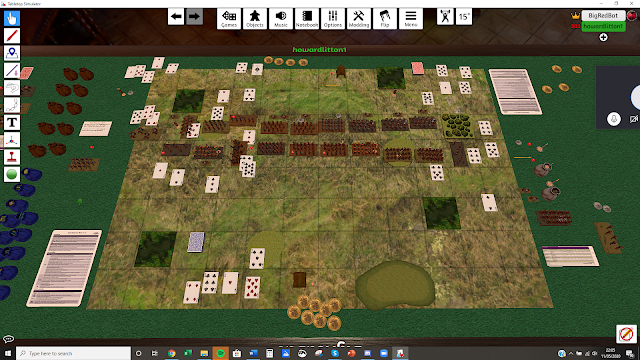Change the 15° rotation angle setting
The image size is (640, 360).
click(464, 17)
